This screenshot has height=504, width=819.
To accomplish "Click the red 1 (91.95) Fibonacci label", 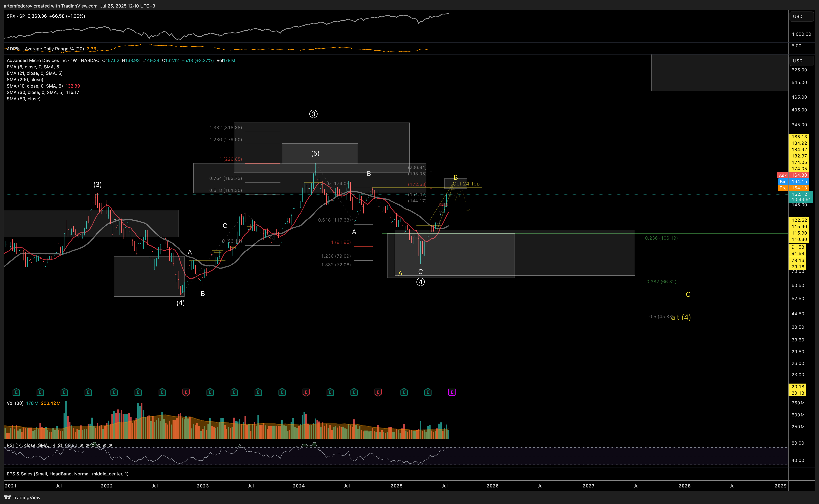I will pyautogui.click(x=341, y=242).
